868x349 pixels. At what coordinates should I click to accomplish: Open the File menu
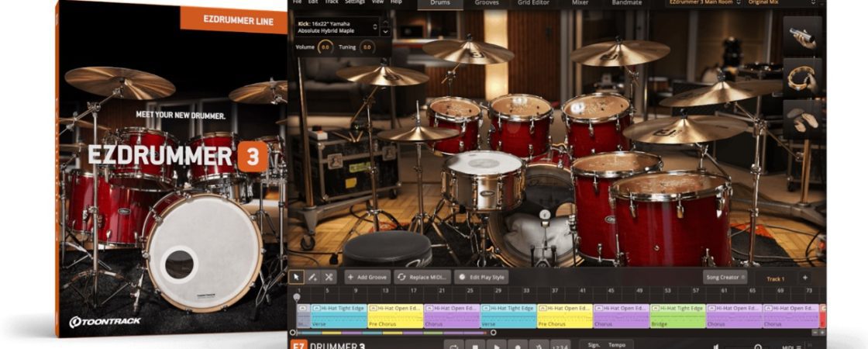298,2
